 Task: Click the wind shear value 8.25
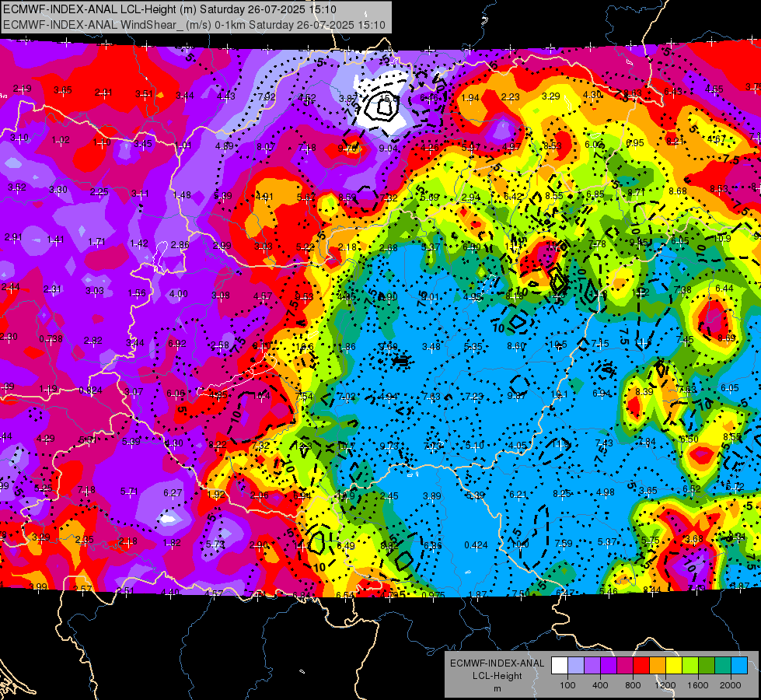tap(562, 494)
